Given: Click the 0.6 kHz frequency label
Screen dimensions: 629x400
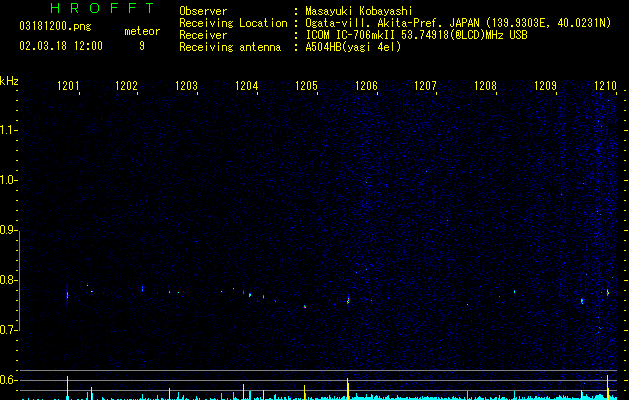Looking at the screenshot, I should [x=8, y=380].
